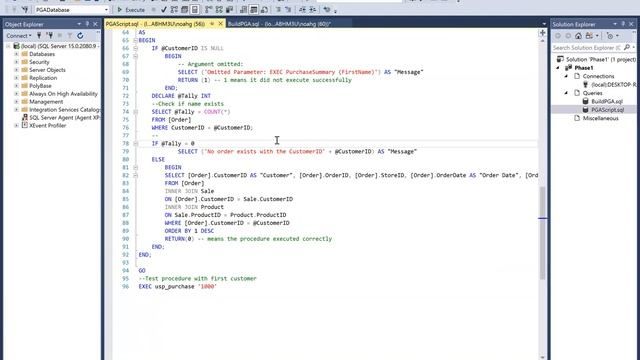Click Solution Explorer views switch icon
Screen dimensions: 640x360
pyautogui.click(x=590, y=36)
